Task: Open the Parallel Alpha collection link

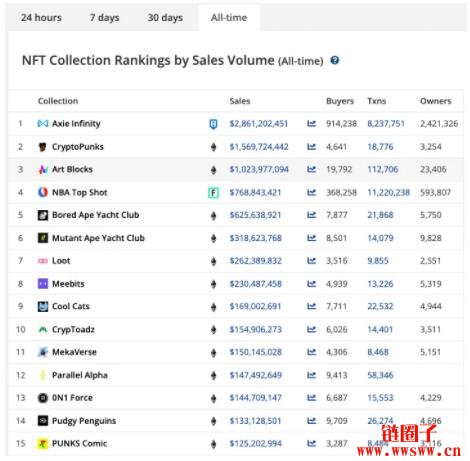Action: point(80,375)
